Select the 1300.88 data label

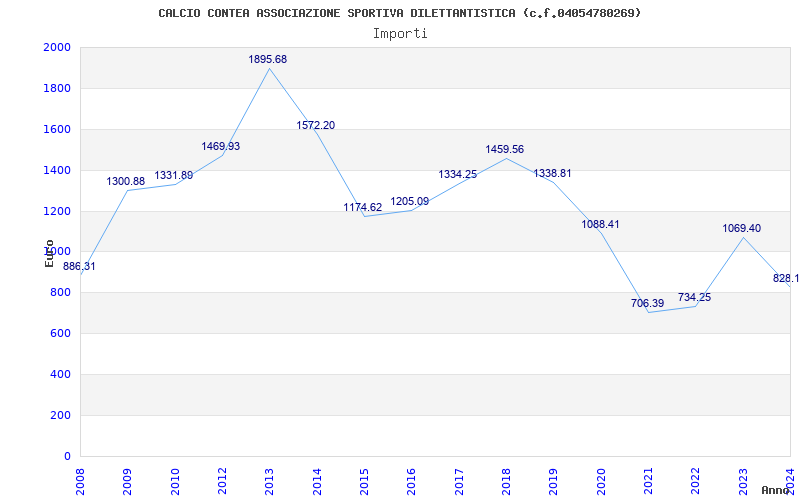(x=126, y=181)
